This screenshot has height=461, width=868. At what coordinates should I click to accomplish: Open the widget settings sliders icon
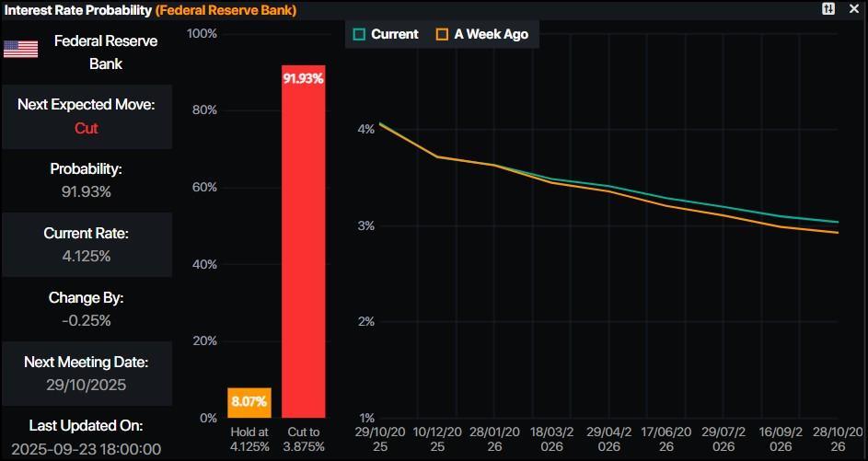[x=828, y=9]
